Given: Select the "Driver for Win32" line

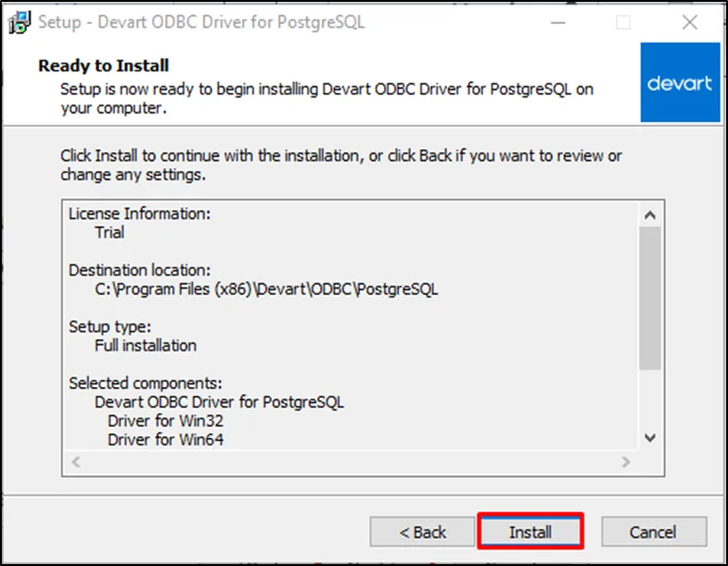Looking at the screenshot, I should click(x=165, y=420).
